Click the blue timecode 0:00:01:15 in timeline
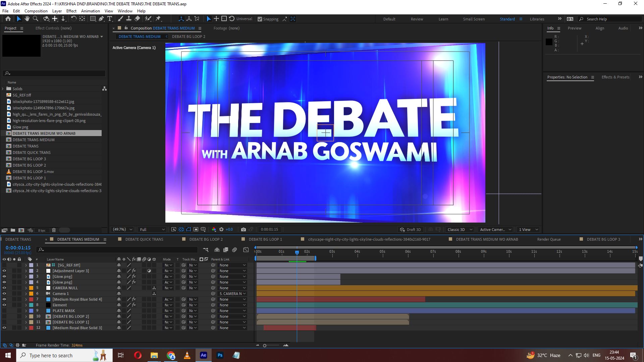644x362 pixels. pos(18,248)
